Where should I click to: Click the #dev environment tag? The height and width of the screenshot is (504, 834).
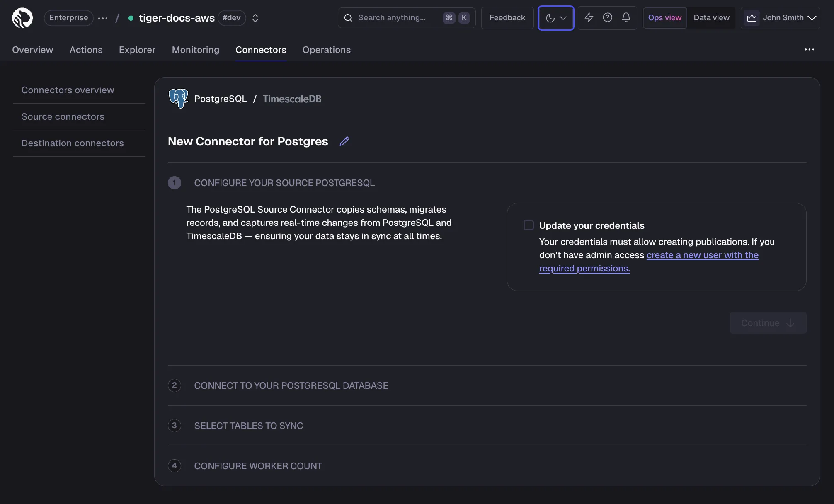pyautogui.click(x=232, y=18)
